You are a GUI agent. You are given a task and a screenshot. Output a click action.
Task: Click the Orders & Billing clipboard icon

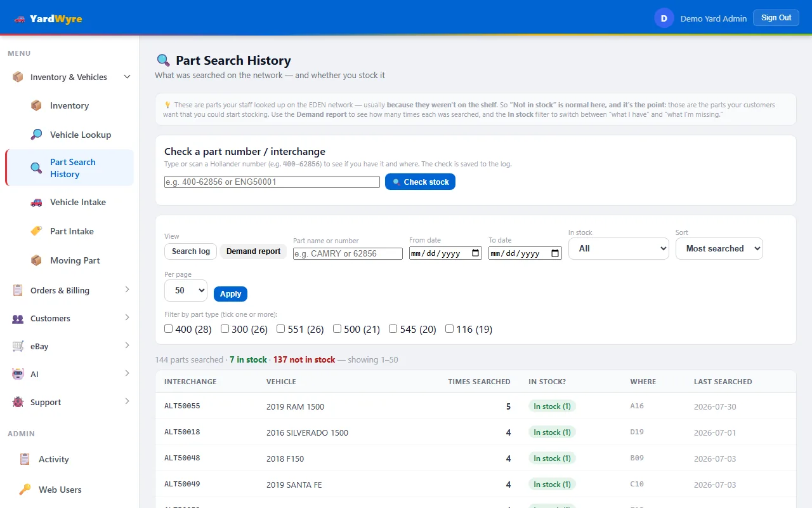coord(18,290)
